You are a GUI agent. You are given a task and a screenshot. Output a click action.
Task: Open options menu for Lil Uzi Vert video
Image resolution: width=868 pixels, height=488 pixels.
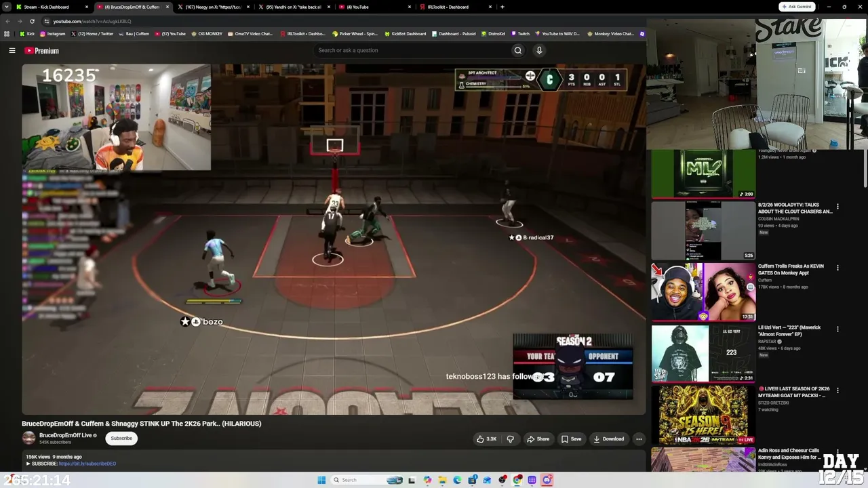[x=837, y=329]
